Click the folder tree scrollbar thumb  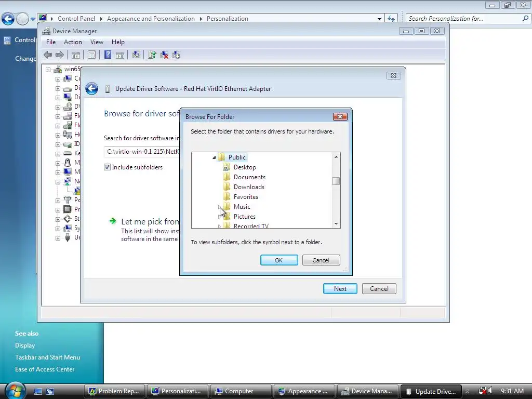[336, 181]
